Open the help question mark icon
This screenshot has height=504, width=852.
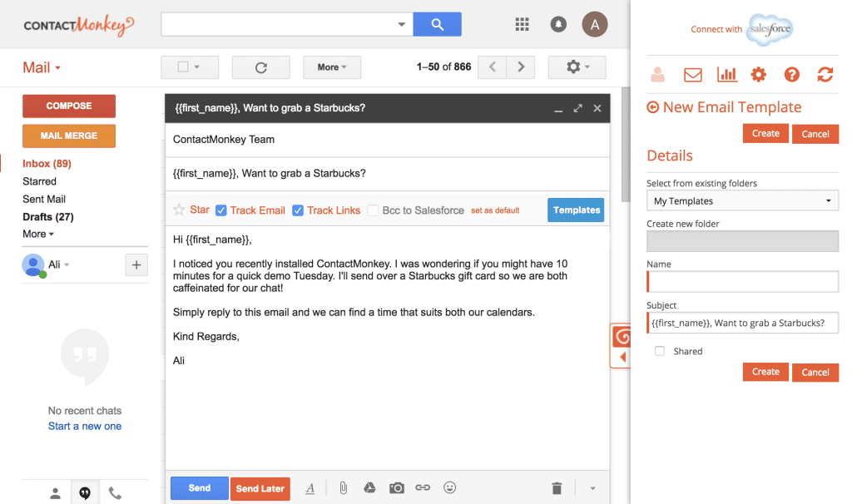(x=792, y=74)
